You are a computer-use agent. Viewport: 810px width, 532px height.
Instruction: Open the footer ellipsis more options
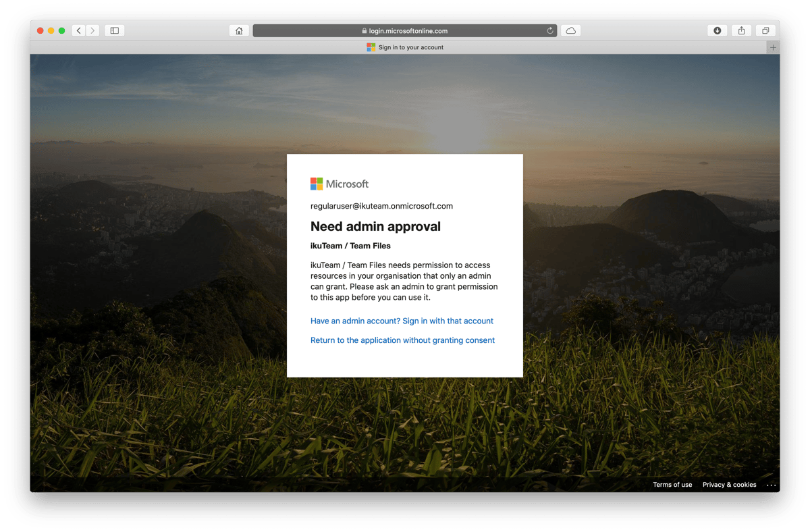point(772,485)
